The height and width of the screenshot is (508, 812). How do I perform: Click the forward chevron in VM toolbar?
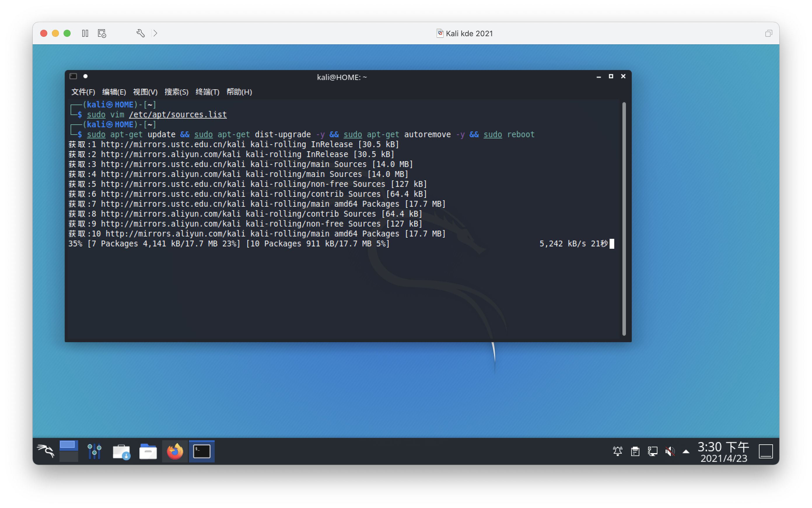(x=155, y=33)
